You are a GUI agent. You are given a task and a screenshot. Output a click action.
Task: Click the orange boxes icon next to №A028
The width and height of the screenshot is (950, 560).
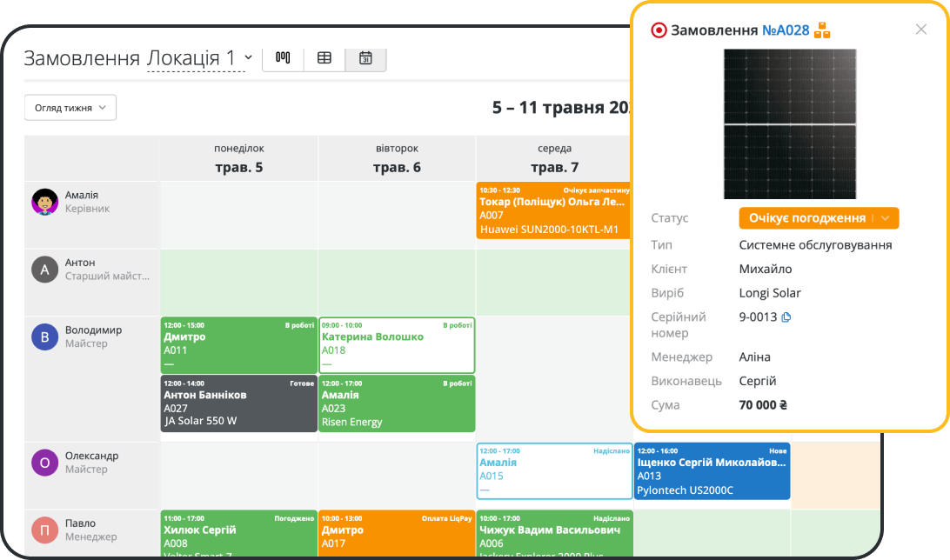point(823,29)
